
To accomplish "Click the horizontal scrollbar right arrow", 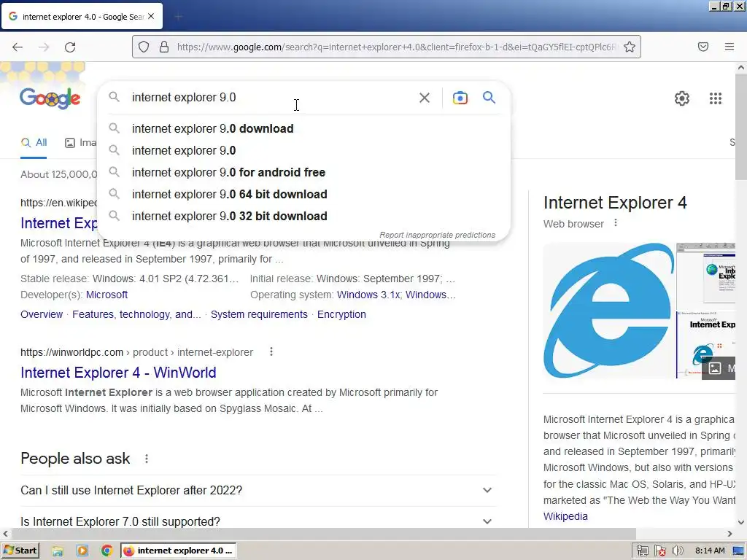I will [x=729, y=533].
